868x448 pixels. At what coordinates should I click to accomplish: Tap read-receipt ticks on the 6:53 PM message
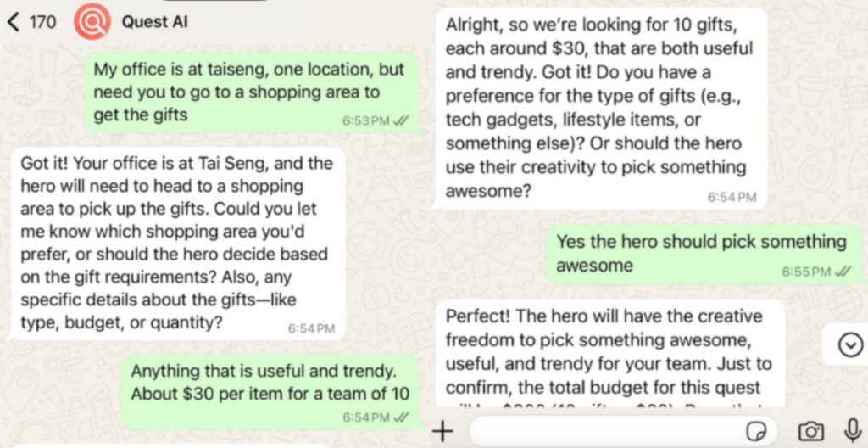pyautogui.click(x=401, y=120)
